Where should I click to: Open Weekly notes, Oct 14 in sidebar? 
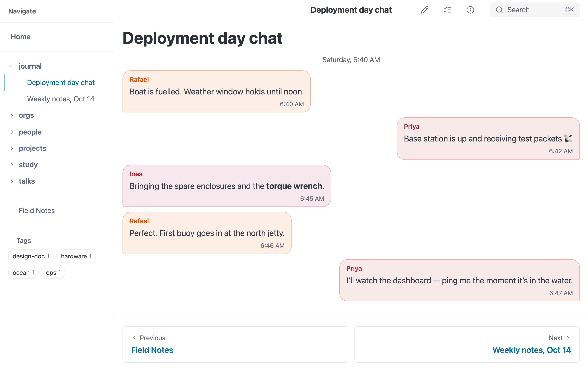(x=60, y=99)
